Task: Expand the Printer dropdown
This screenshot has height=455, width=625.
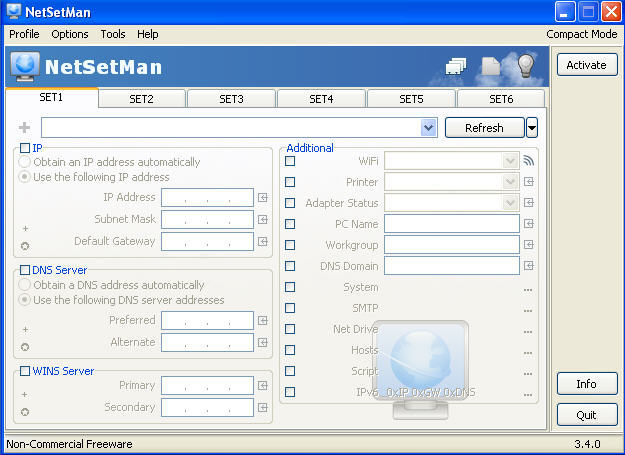Action: pyautogui.click(x=510, y=182)
